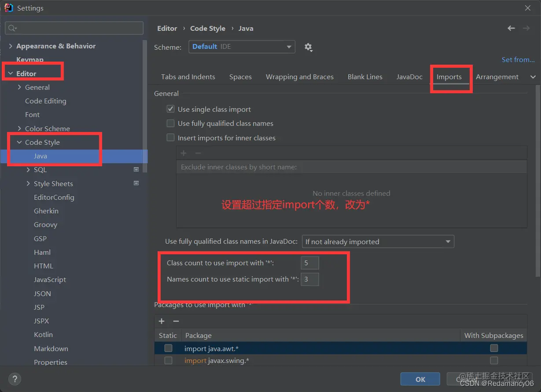Image resolution: width=541 pixels, height=392 pixels.
Task: Check Static box for java.awt.* row
Action: pyautogui.click(x=168, y=348)
